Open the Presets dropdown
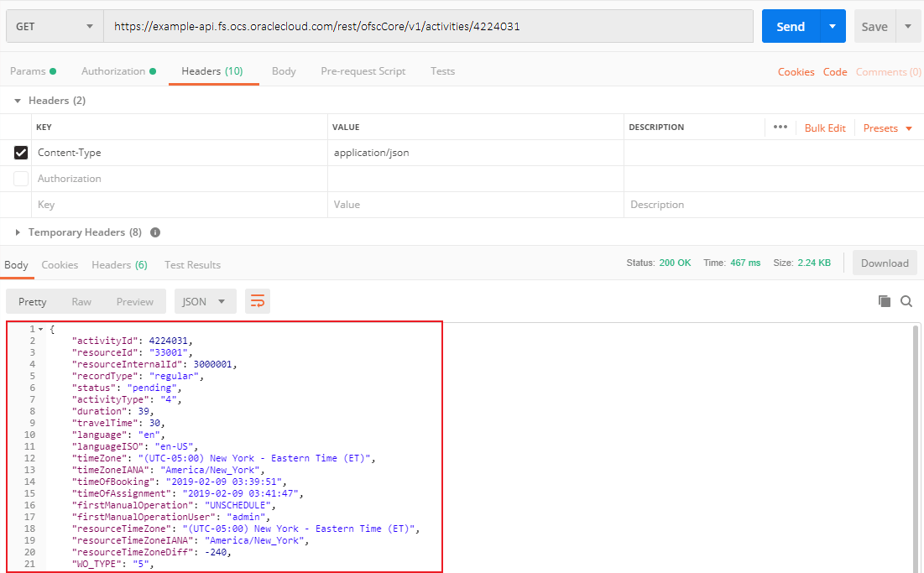924x573 pixels. click(887, 128)
